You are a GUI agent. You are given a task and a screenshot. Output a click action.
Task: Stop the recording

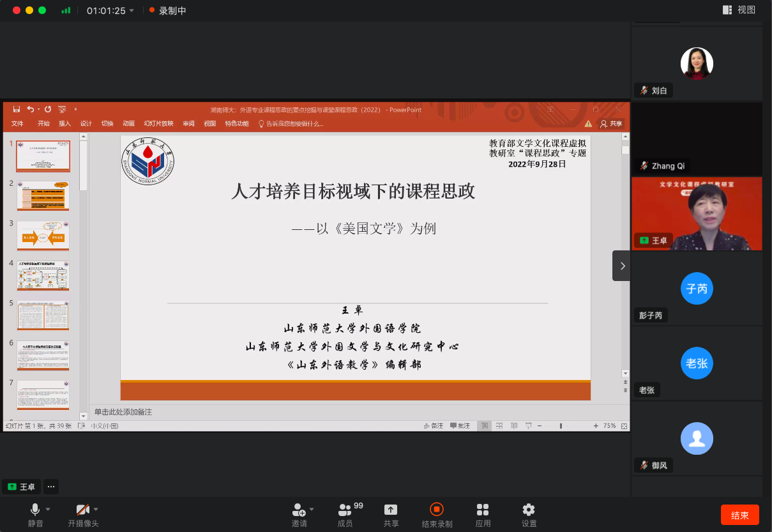pos(437,510)
